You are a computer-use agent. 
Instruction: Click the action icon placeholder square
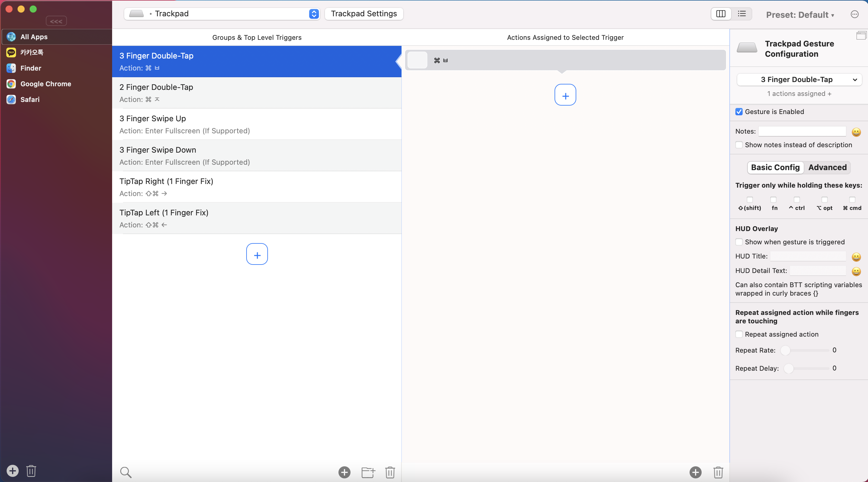click(417, 60)
